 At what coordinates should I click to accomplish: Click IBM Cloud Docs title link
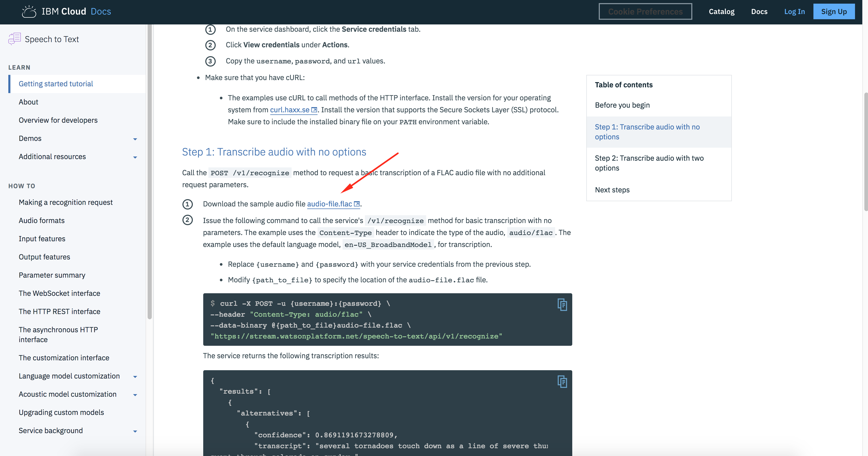(76, 11)
